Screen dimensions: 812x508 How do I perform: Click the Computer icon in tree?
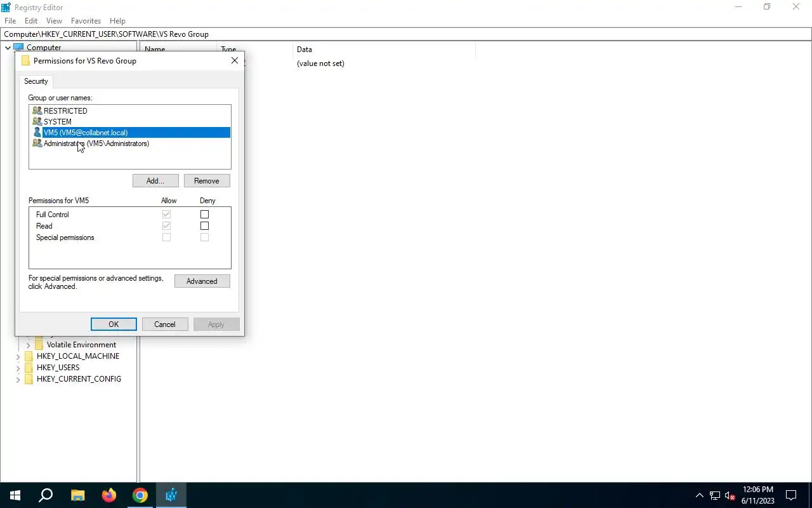(18, 48)
